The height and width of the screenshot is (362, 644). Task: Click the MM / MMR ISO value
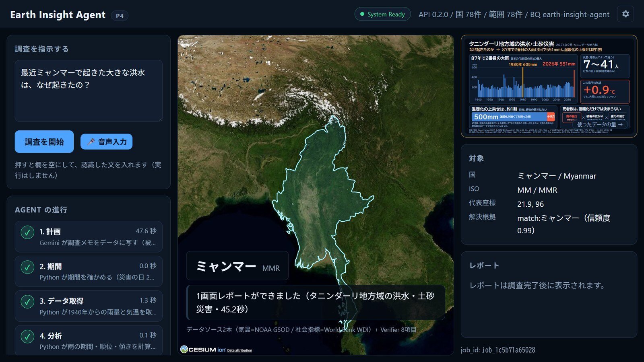(x=537, y=190)
